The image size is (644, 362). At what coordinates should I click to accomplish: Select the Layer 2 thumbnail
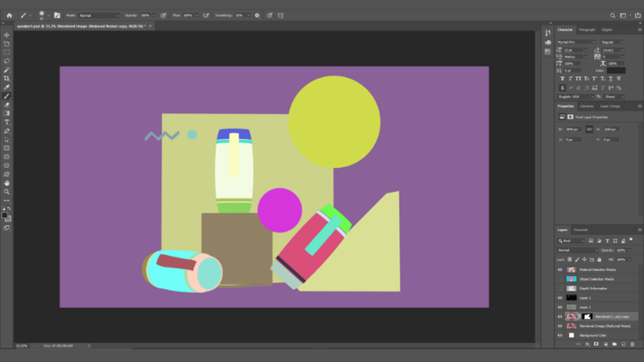(572, 298)
